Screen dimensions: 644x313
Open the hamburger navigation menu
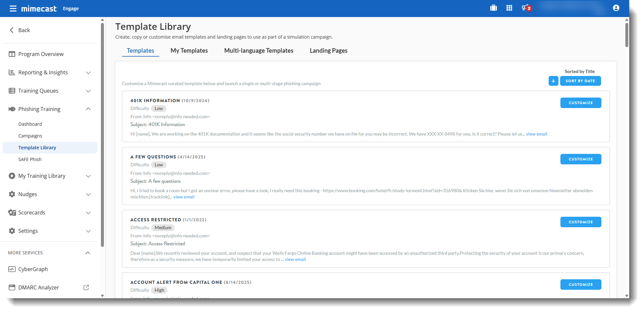pos(13,9)
